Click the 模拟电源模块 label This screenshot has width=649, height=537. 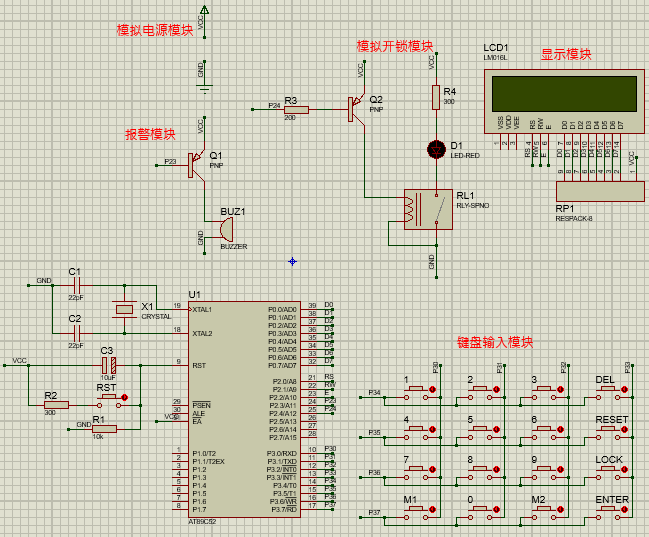click(x=155, y=30)
